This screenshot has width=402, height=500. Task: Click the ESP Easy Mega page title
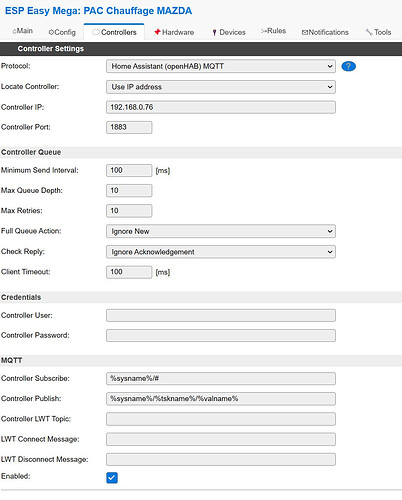(x=98, y=11)
